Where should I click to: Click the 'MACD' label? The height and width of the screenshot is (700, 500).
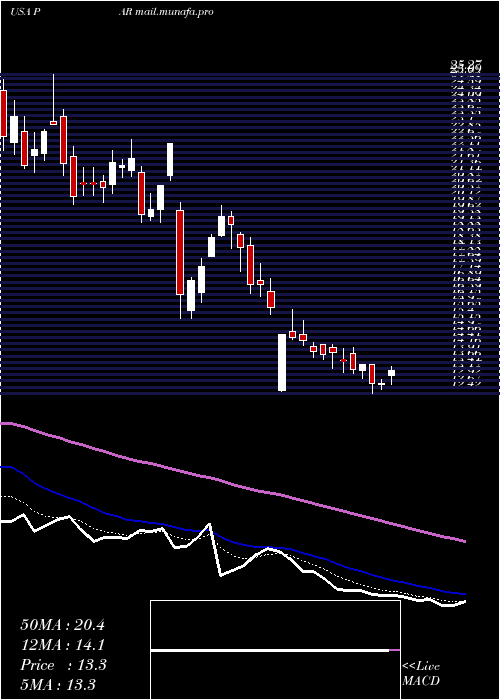point(420,682)
